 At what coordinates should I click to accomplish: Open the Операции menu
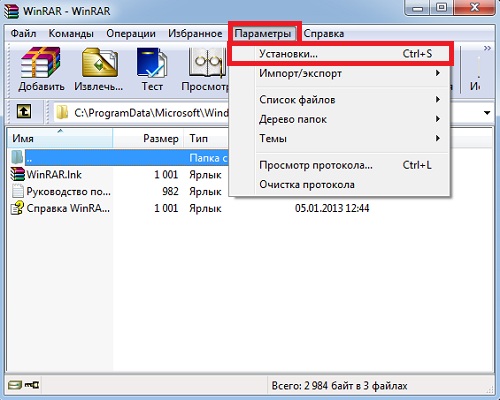tap(131, 33)
